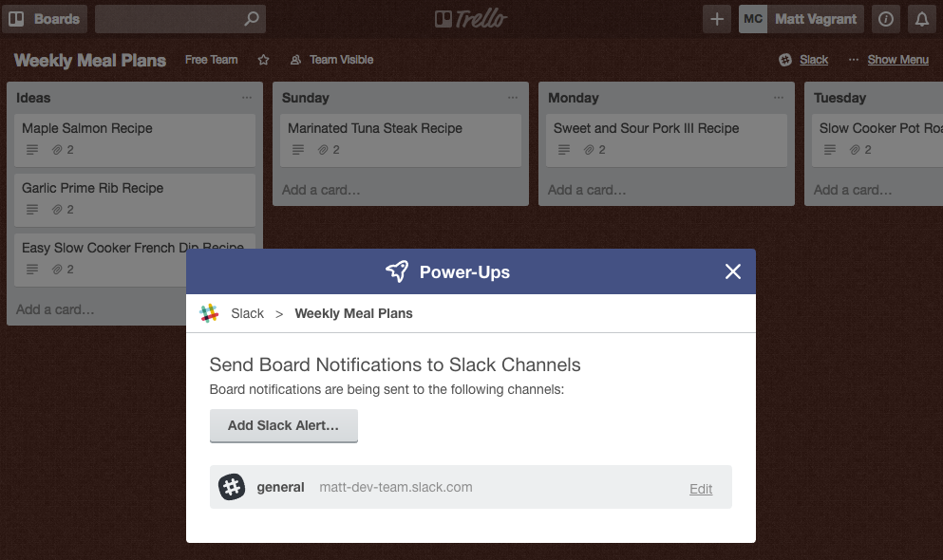
Task: Select the general channel name
Action: tap(280, 487)
